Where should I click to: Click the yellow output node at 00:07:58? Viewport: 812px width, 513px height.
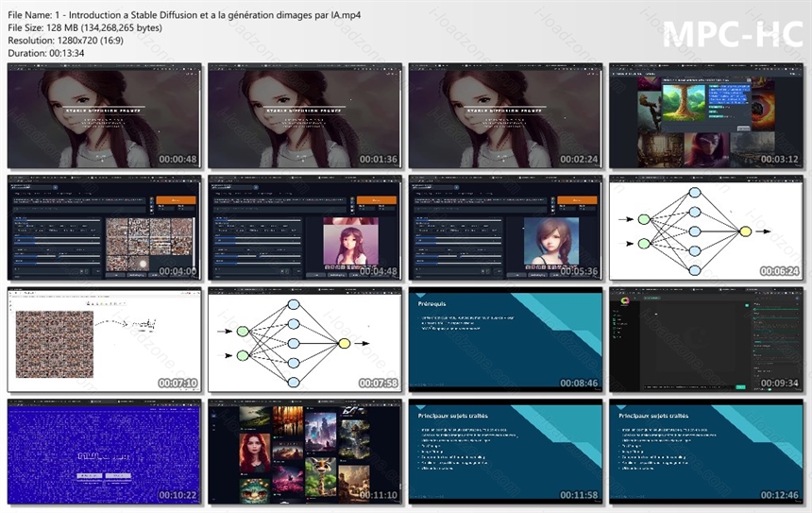[344, 343]
